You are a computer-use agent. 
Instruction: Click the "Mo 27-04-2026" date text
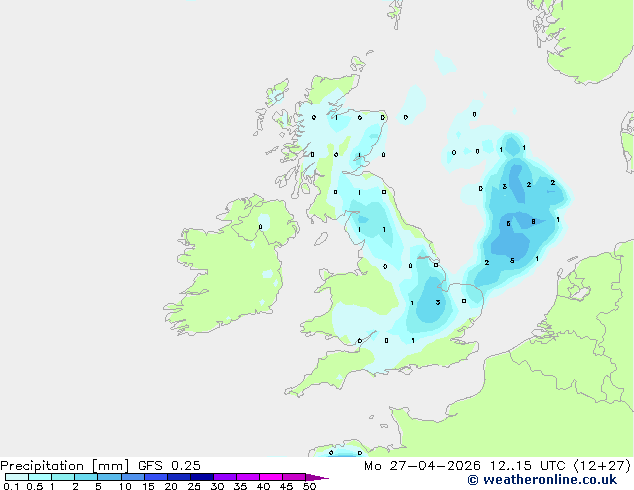[423, 466]
